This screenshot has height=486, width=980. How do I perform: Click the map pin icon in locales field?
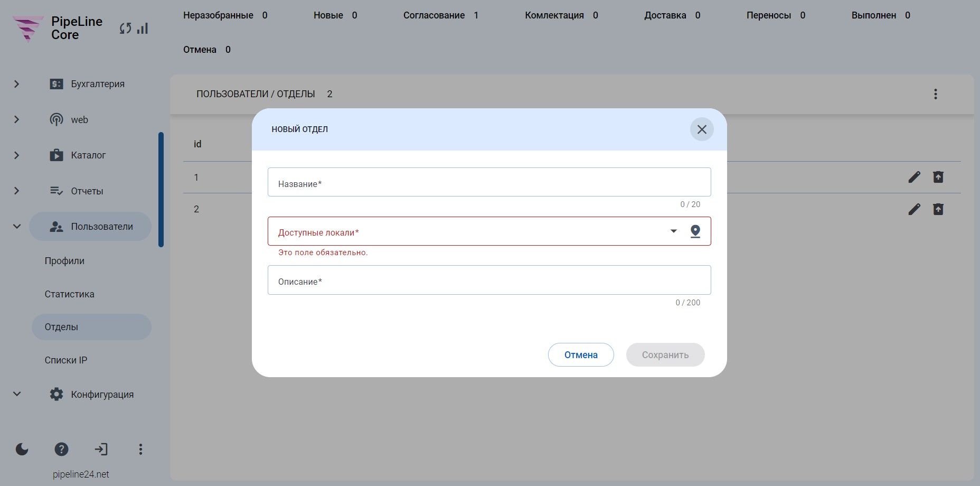(x=695, y=231)
